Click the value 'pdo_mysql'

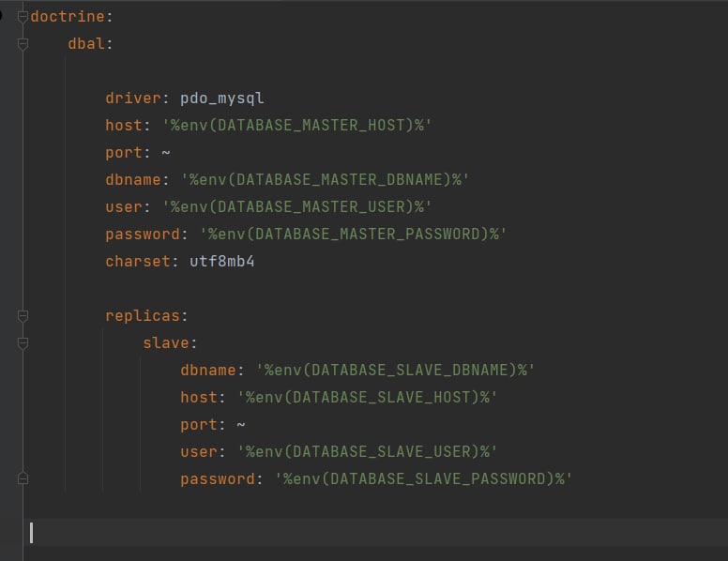[222, 99]
